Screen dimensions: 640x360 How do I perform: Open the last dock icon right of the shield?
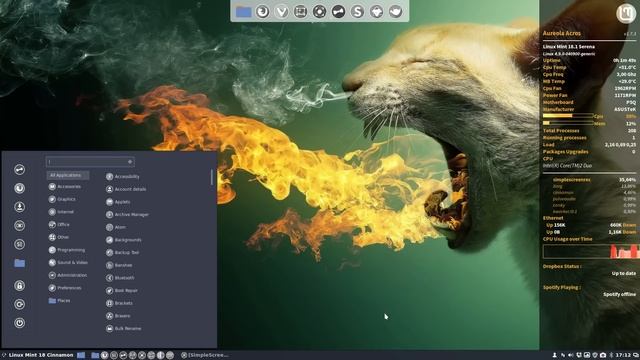click(396, 11)
